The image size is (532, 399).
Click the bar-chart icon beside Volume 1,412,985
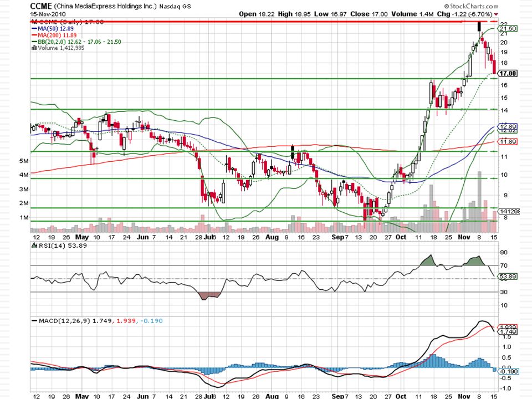(x=34, y=48)
